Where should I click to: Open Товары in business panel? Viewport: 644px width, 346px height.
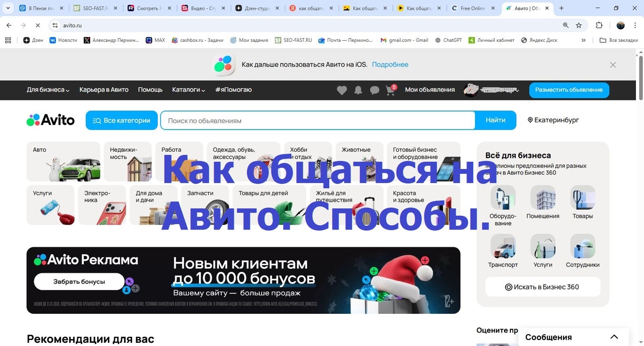pyautogui.click(x=583, y=203)
